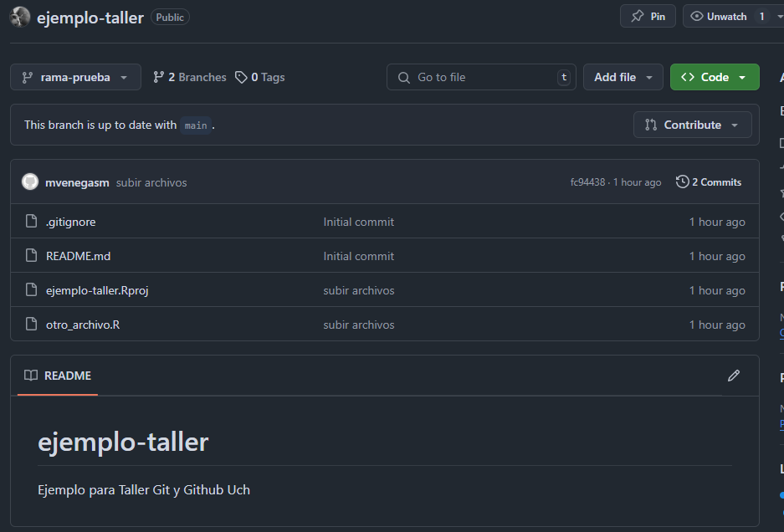
Task: Click the eye icon in Unwatch button
Action: coord(696,16)
